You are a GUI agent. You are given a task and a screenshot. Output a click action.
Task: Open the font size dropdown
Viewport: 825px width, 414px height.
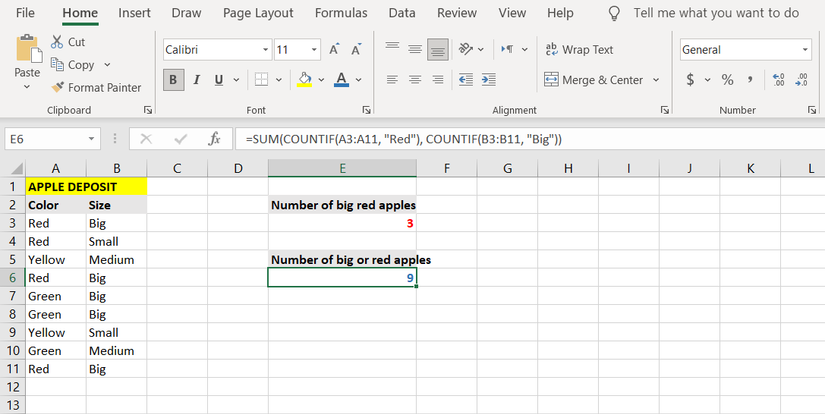point(314,49)
